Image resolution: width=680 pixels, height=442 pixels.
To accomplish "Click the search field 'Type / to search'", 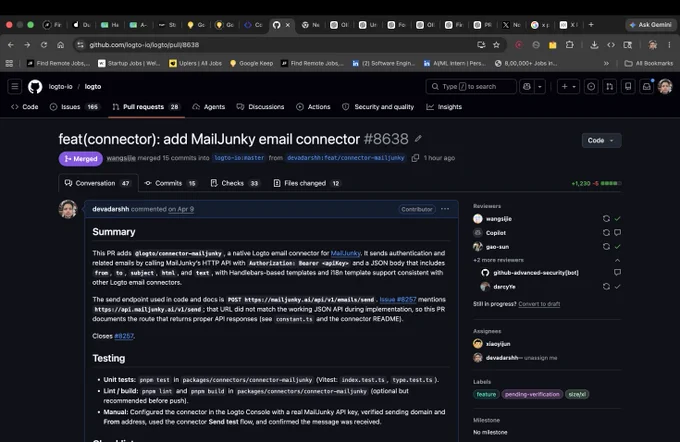I will pos(471,86).
